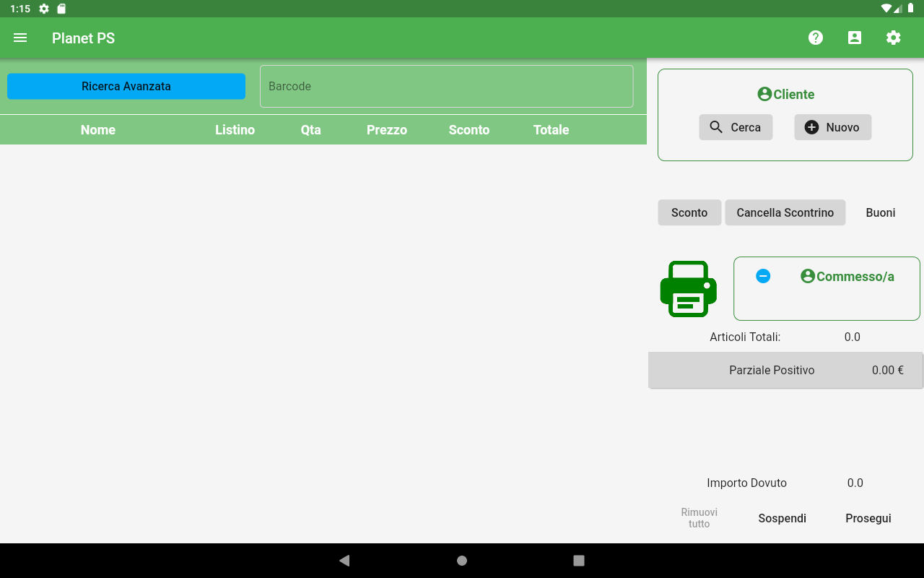The height and width of the screenshot is (578, 924).
Task: Click the Articoli Totali label
Action: coord(745,337)
